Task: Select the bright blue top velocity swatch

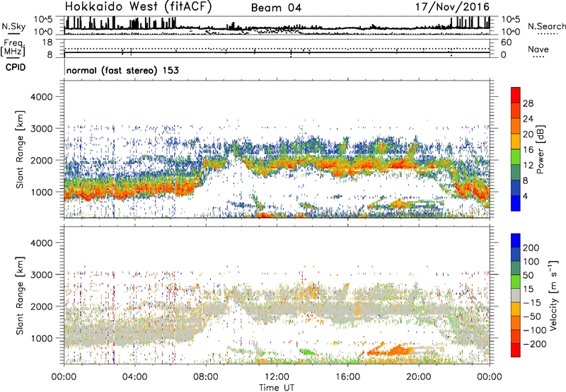Action: (x=516, y=241)
